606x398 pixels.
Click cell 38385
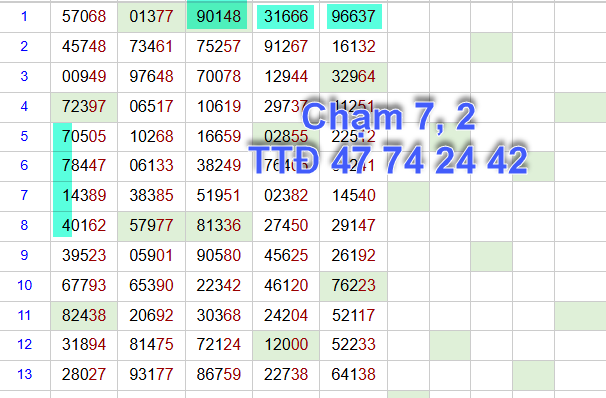click(x=152, y=196)
